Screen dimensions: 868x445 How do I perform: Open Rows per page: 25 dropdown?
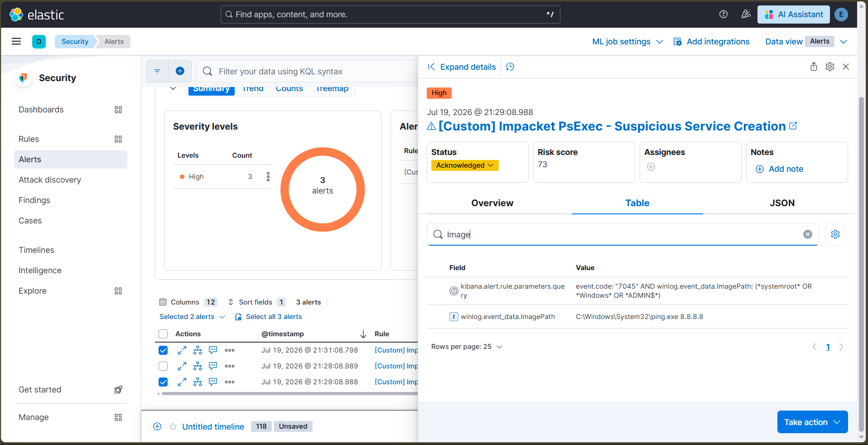(x=467, y=347)
